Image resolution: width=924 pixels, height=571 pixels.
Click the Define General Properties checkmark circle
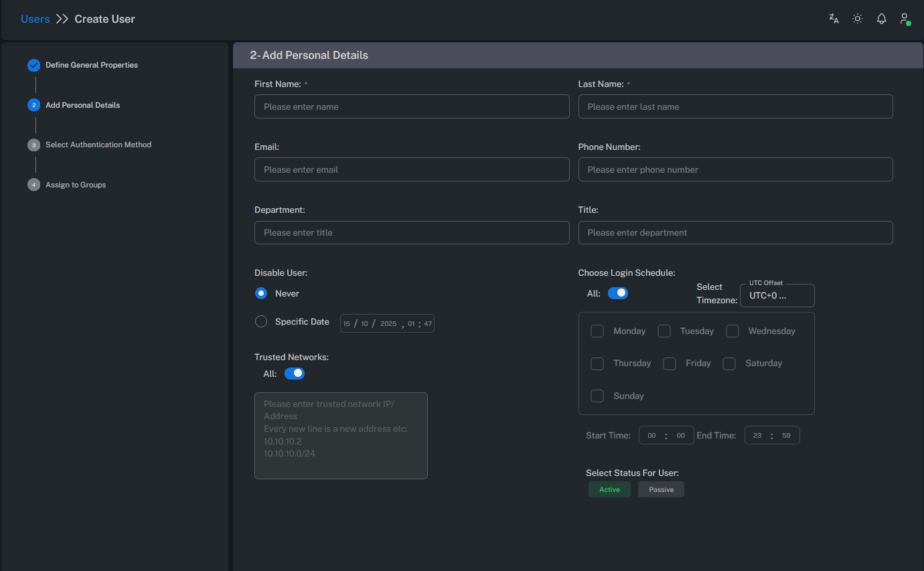coord(33,65)
